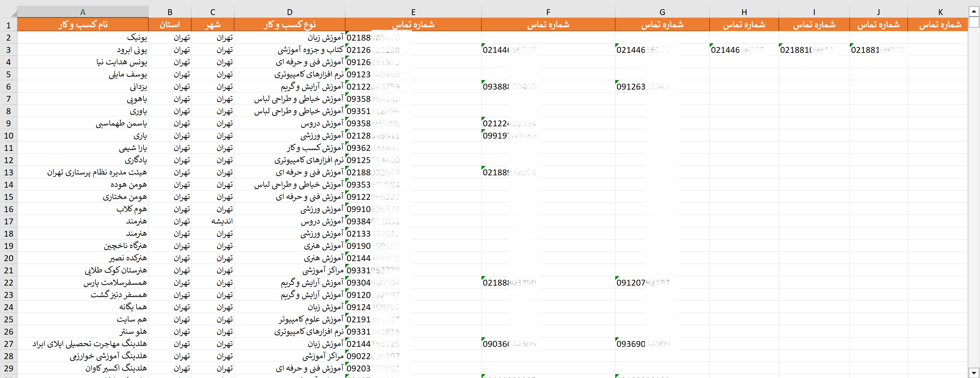The height and width of the screenshot is (378, 980).
Task: Click 'شماره تماس' header in column E
Action: click(x=413, y=25)
